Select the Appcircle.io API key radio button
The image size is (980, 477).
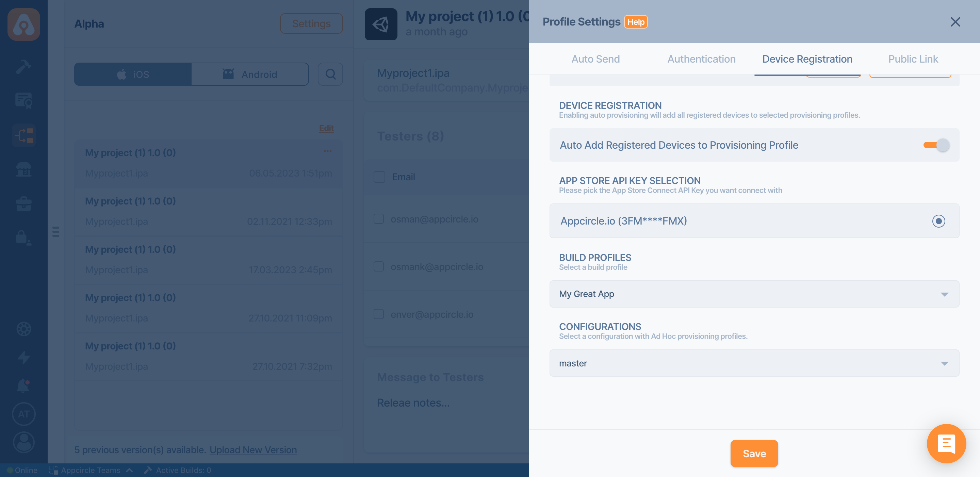(x=938, y=221)
